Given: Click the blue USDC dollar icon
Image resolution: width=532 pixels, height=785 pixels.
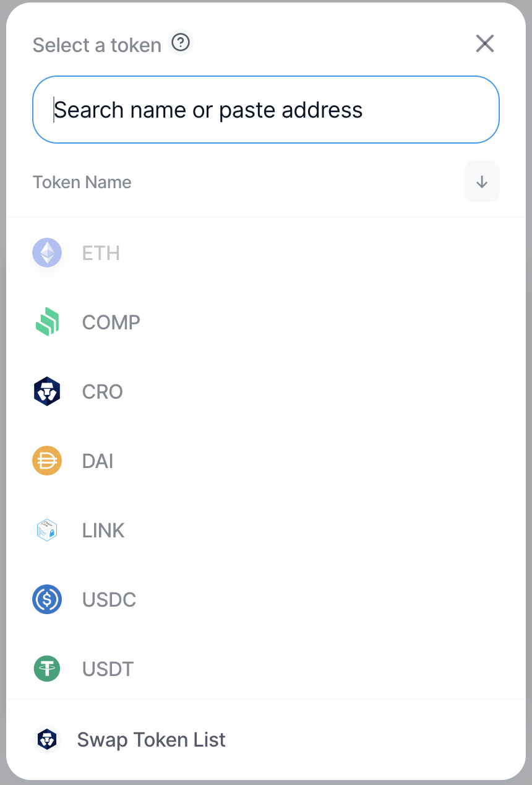Looking at the screenshot, I should tap(47, 599).
